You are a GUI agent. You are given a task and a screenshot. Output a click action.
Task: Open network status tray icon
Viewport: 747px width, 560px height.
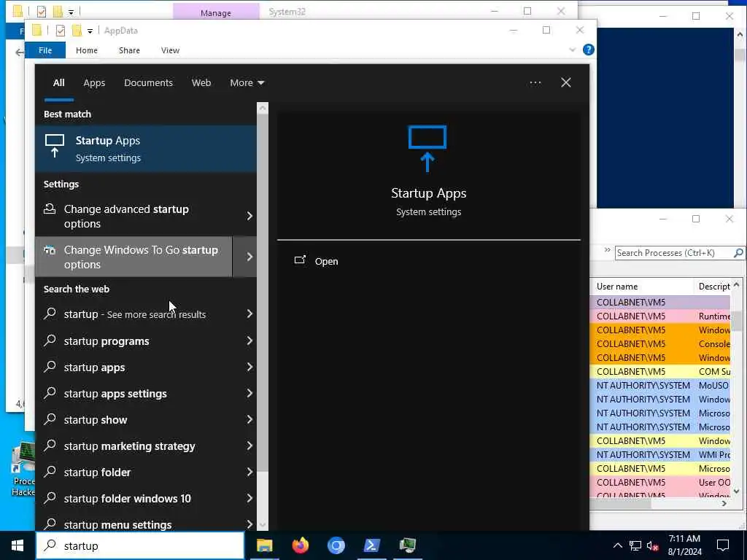[635, 545]
